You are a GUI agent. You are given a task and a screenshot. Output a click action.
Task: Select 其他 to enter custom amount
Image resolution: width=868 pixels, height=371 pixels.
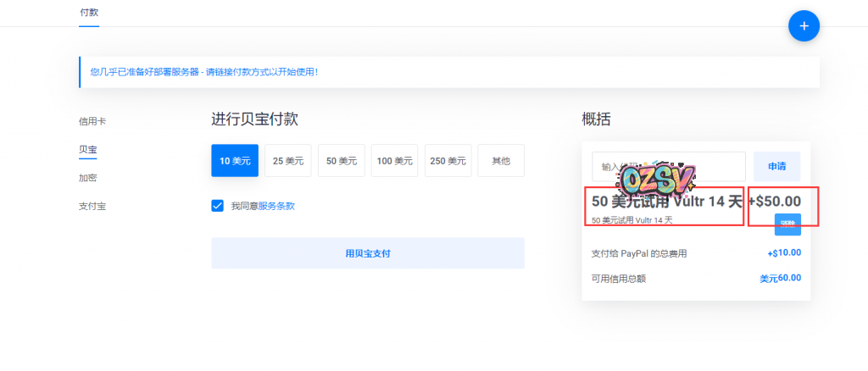click(x=501, y=161)
